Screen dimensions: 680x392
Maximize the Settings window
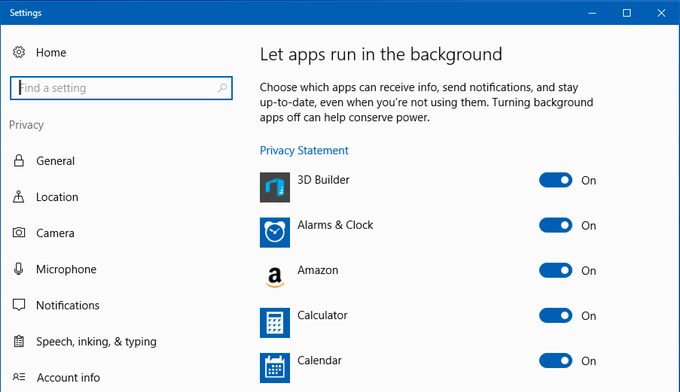point(627,13)
